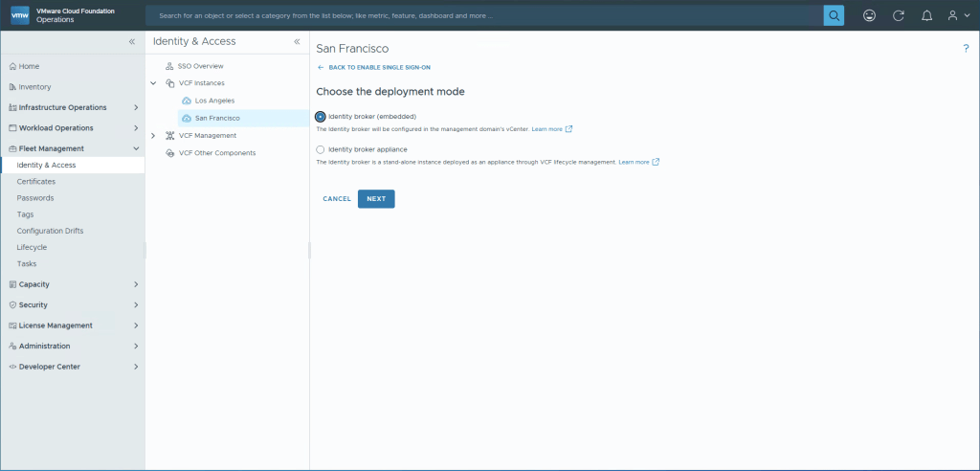
Task: Open the Certificates menu item
Action: (x=36, y=181)
